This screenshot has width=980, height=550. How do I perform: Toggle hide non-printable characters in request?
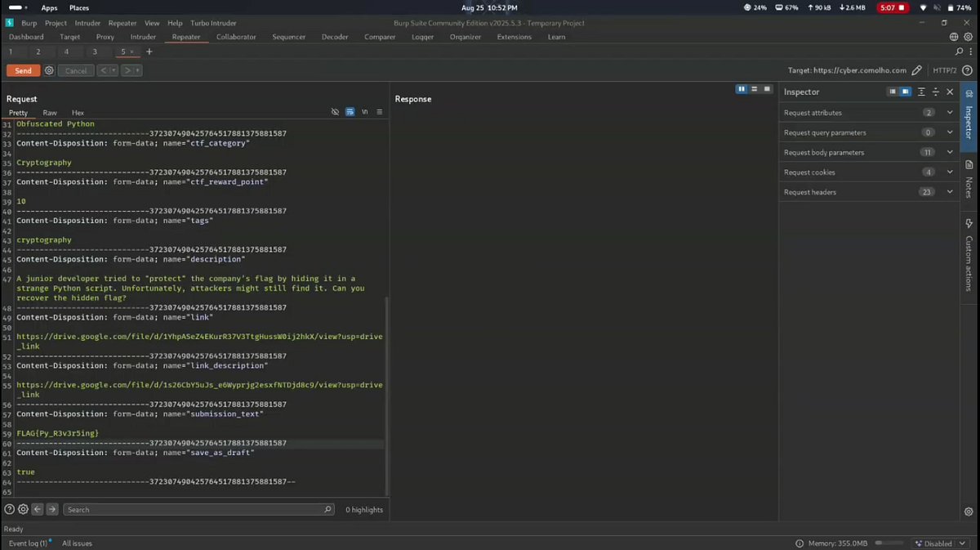pos(335,112)
